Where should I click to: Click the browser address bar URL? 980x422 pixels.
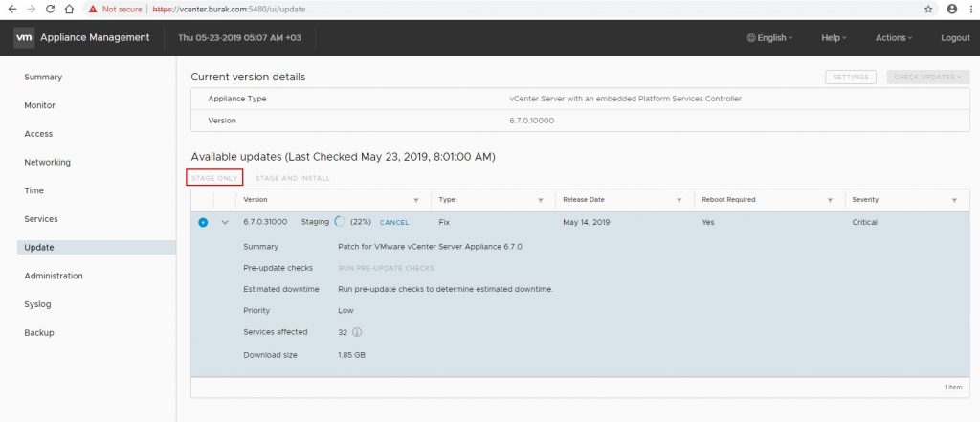pyautogui.click(x=230, y=10)
